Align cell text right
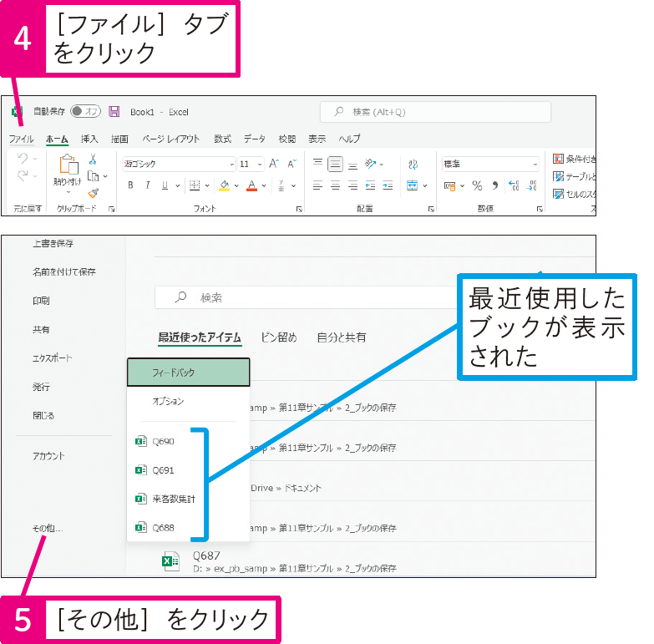 click(352, 185)
